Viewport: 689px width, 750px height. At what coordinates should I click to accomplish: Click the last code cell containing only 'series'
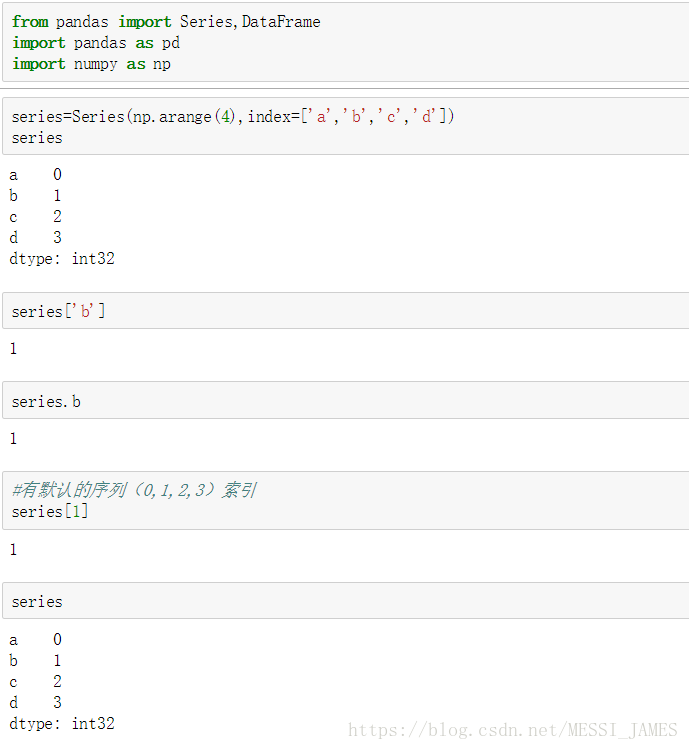click(345, 601)
